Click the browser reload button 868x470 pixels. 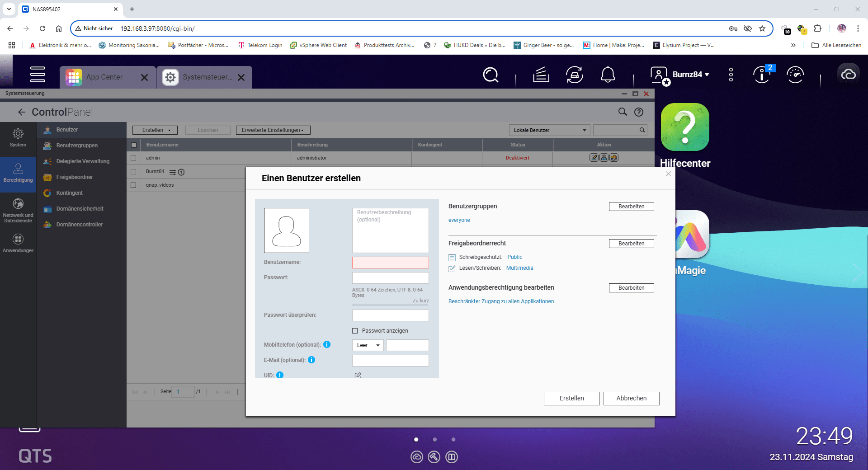click(x=42, y=28)
